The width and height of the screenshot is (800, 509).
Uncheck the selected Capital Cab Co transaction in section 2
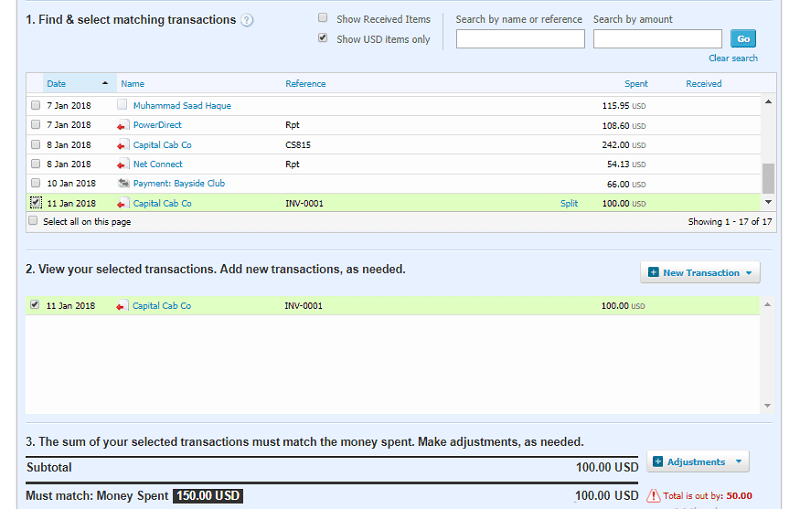tap(35, 304)
